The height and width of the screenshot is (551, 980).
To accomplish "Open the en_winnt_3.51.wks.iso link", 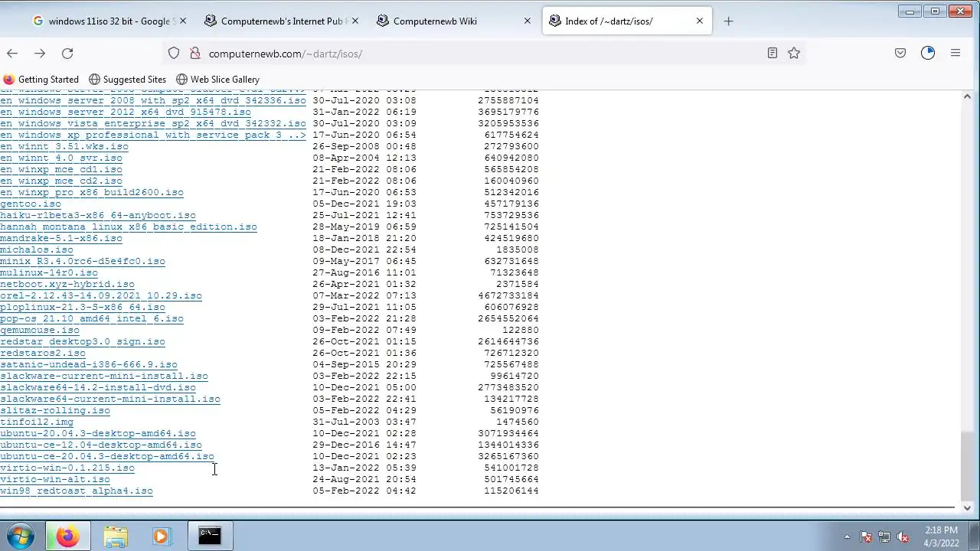I will (64, 146).
